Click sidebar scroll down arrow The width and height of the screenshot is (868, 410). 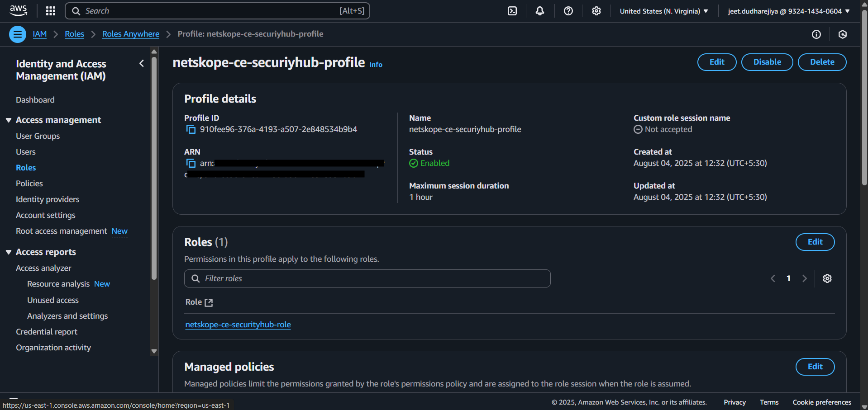click(x=154, y=351)
